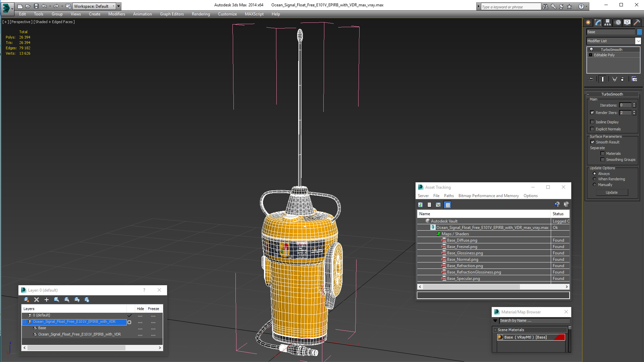This screenshot has width=644, height=362.
Task: Click the Project Folder icon beside Workspace
Action: click(68, 6)
